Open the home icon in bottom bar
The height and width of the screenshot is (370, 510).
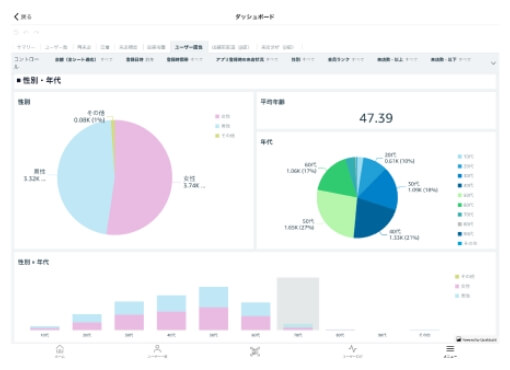point(60,352)
